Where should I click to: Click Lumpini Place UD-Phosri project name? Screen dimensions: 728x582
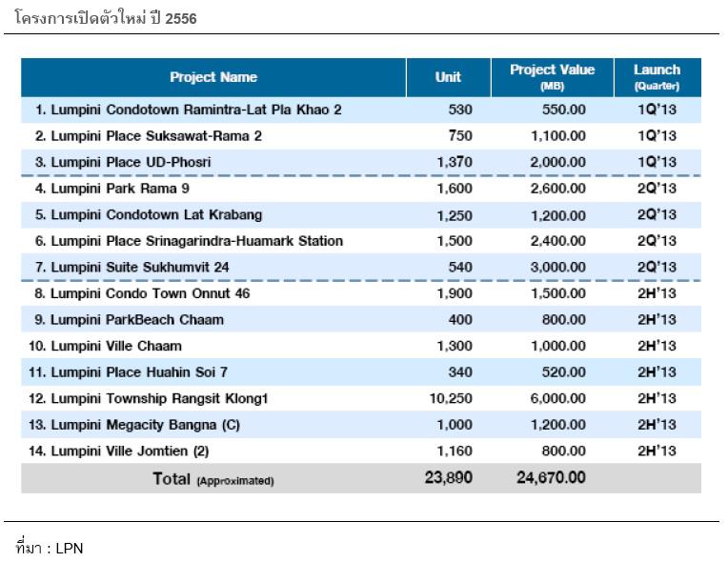point(123,162)
